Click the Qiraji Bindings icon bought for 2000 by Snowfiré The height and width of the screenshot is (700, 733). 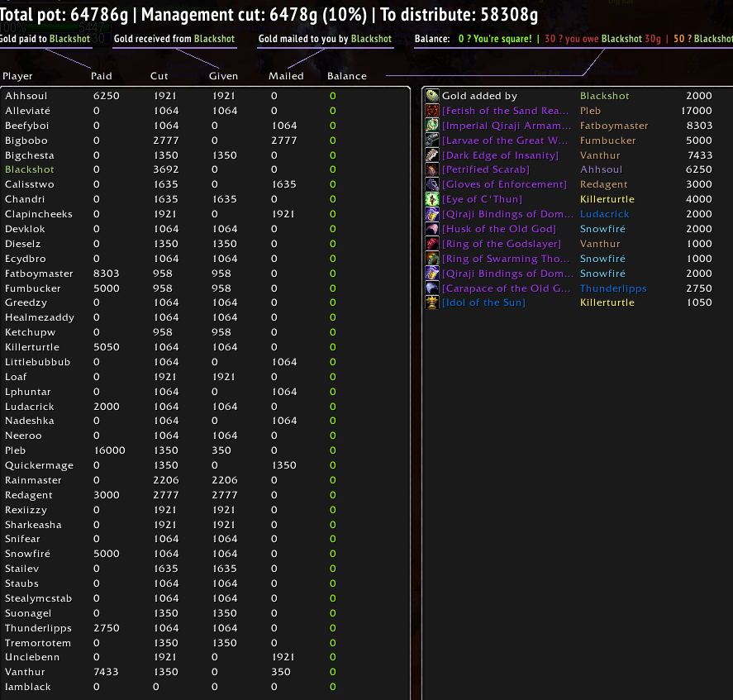[432, 274]
